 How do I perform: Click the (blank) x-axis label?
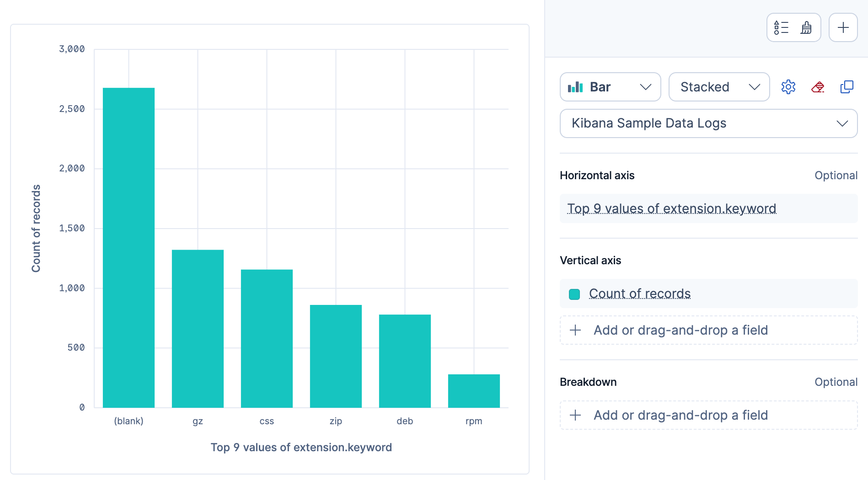click(129, 421)
